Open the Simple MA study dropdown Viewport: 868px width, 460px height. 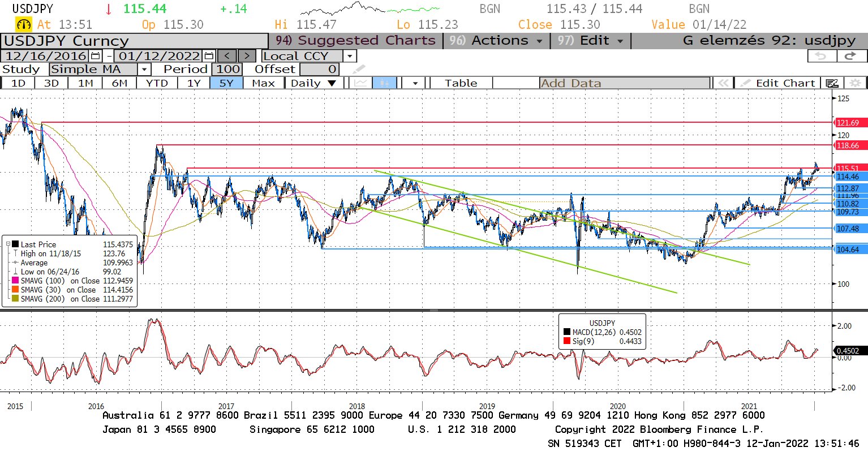(x=144, y=70)
